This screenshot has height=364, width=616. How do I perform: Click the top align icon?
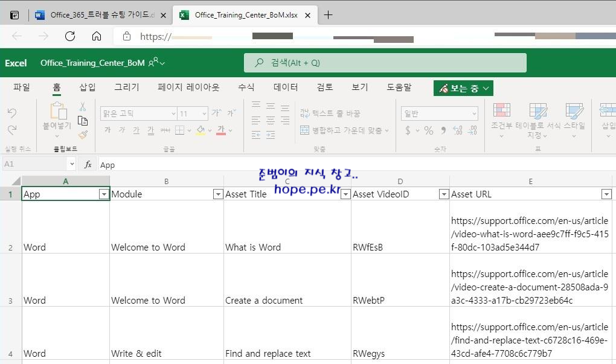tap(256, 104)
